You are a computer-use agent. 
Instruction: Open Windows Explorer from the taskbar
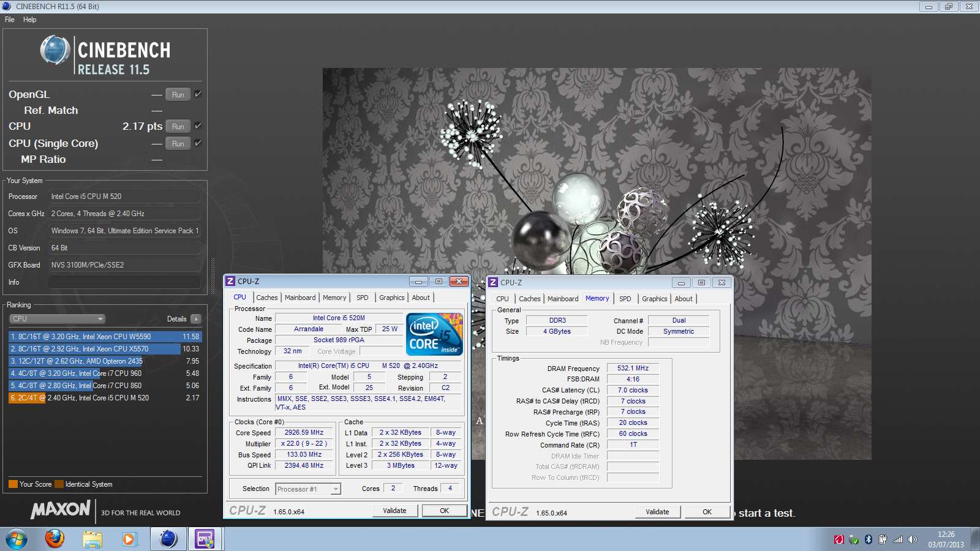click(92, 539)
